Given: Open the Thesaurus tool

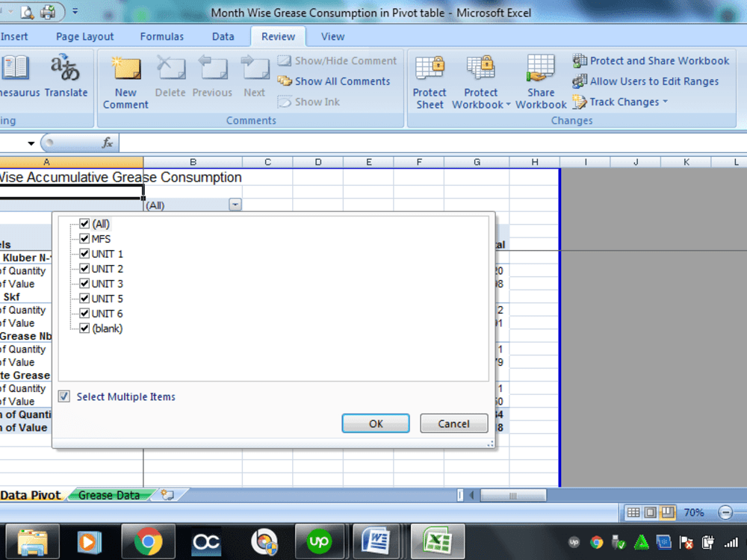Looking at the screenshot, I should (x=18, y=76).
